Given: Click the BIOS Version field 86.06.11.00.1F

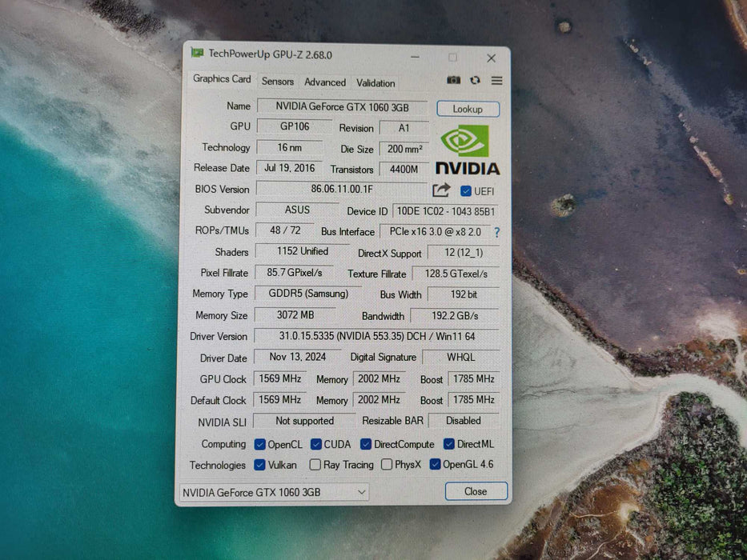Looking at the screenshot, I should coord(342,189).
